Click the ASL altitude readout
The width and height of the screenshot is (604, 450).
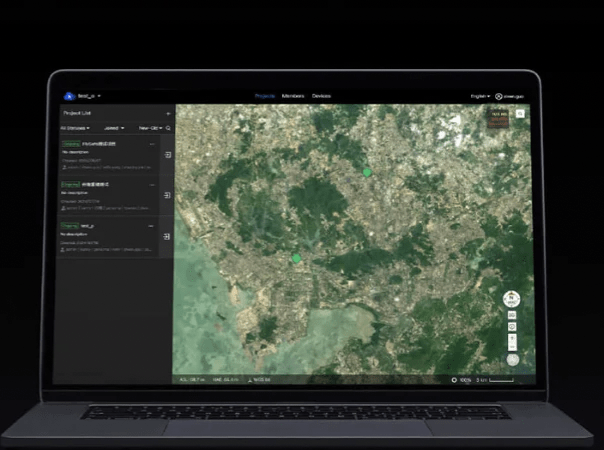click(x=192, y=380)
